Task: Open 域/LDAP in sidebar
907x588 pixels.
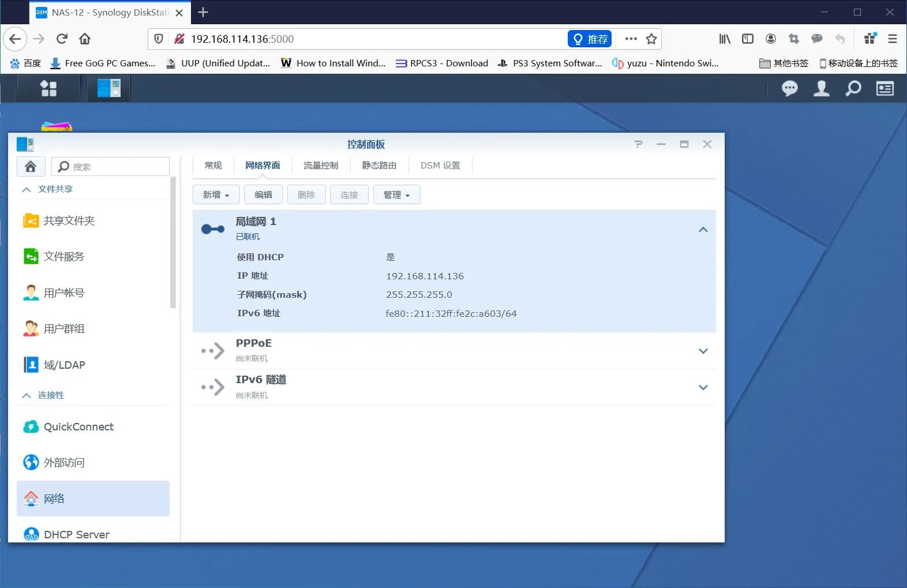Action: tap(93, 365)
